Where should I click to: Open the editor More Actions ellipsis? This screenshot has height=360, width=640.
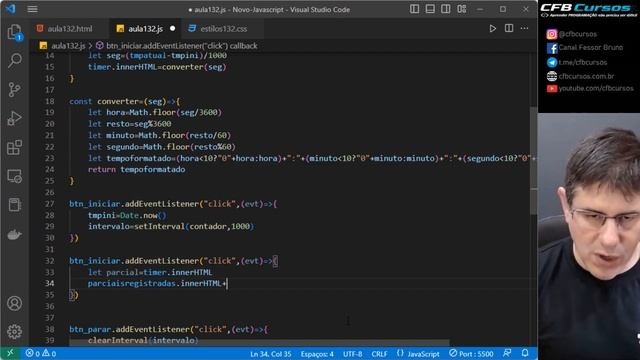pyautogui.click(x=524, y=28)
